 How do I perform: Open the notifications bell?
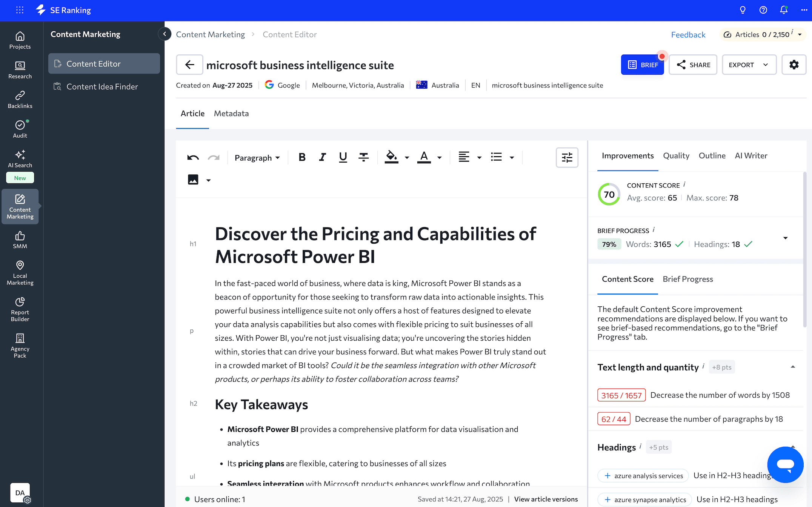(784, 10)
